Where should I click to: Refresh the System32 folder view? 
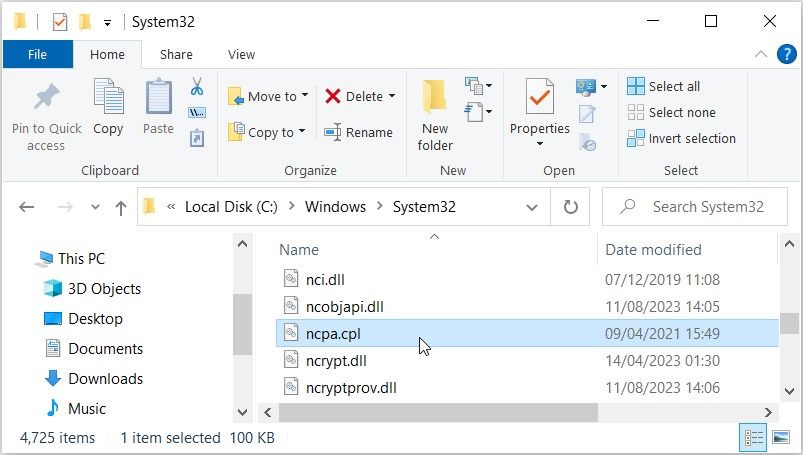click(570, 207)
